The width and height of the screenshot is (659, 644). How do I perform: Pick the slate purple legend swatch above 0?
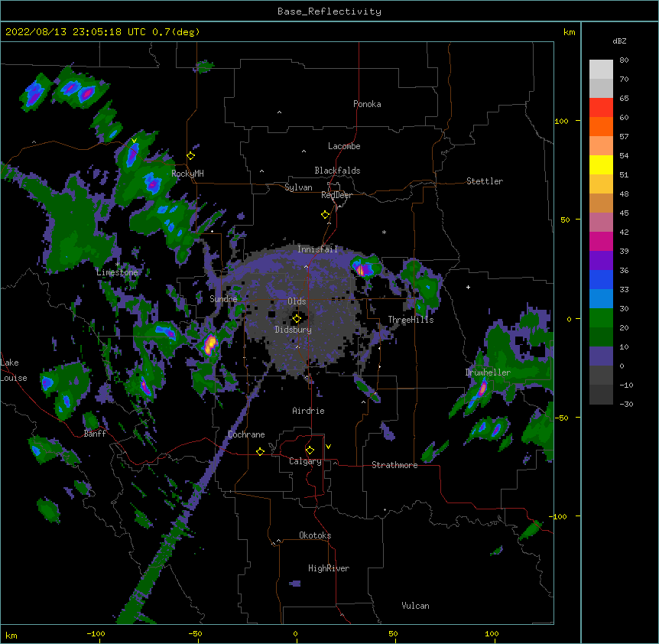click(601, 356)
